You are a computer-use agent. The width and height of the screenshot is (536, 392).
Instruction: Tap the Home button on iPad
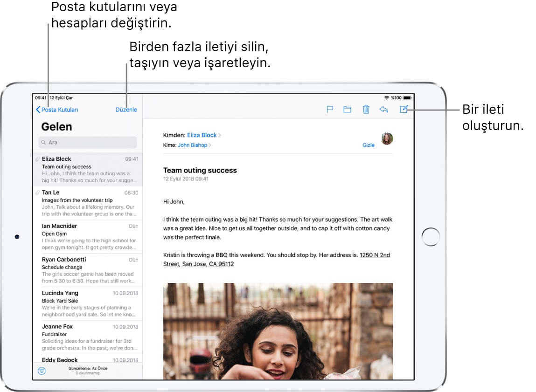click(430, 237)
